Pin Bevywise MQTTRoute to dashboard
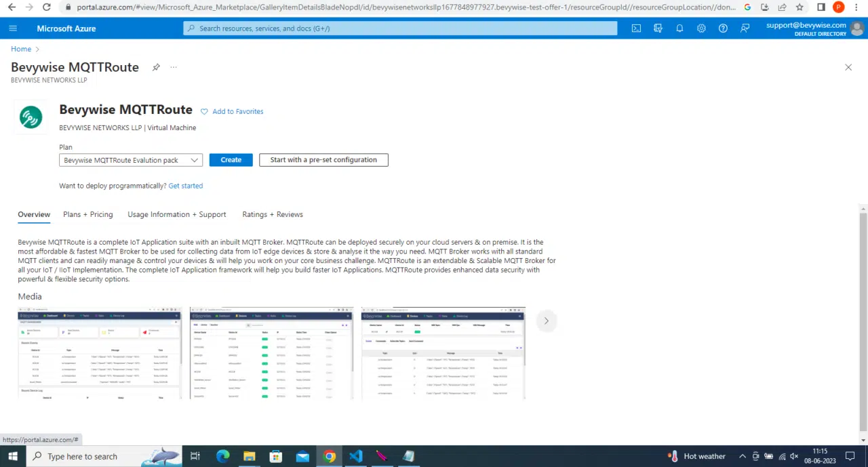The image size is (868, 467). pos(156,67)
